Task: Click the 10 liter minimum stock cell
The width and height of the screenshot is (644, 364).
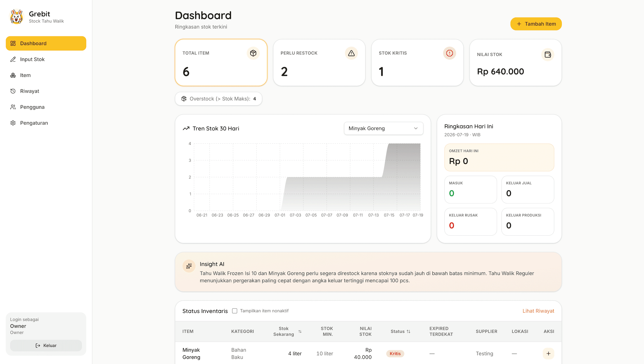Action: pyautogui.click(x=325, y=354)
